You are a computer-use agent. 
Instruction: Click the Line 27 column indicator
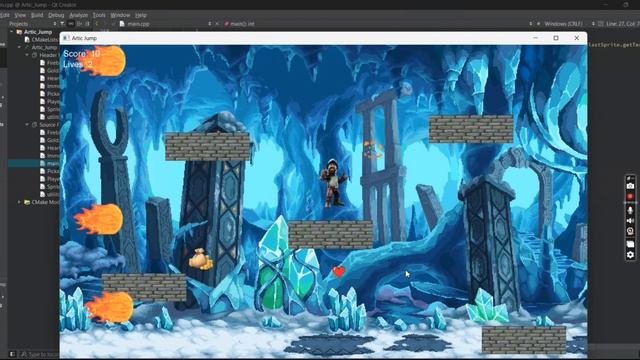(622, 24)
